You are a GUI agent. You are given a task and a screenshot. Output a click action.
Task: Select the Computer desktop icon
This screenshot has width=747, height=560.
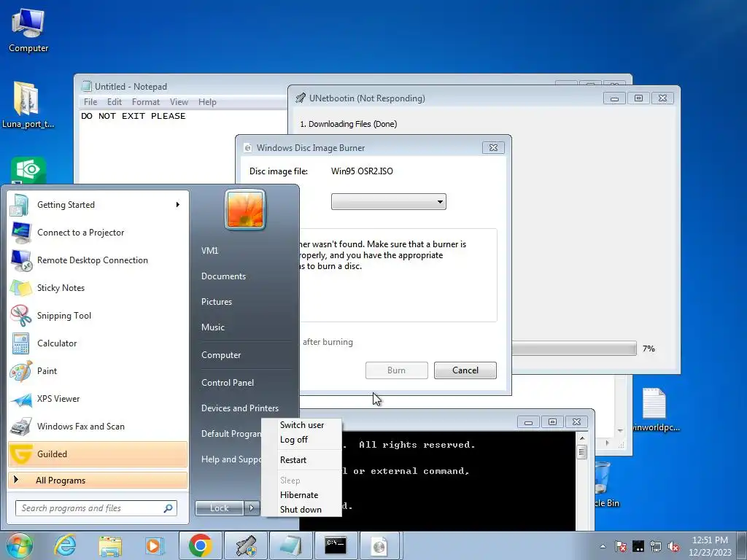28,31
